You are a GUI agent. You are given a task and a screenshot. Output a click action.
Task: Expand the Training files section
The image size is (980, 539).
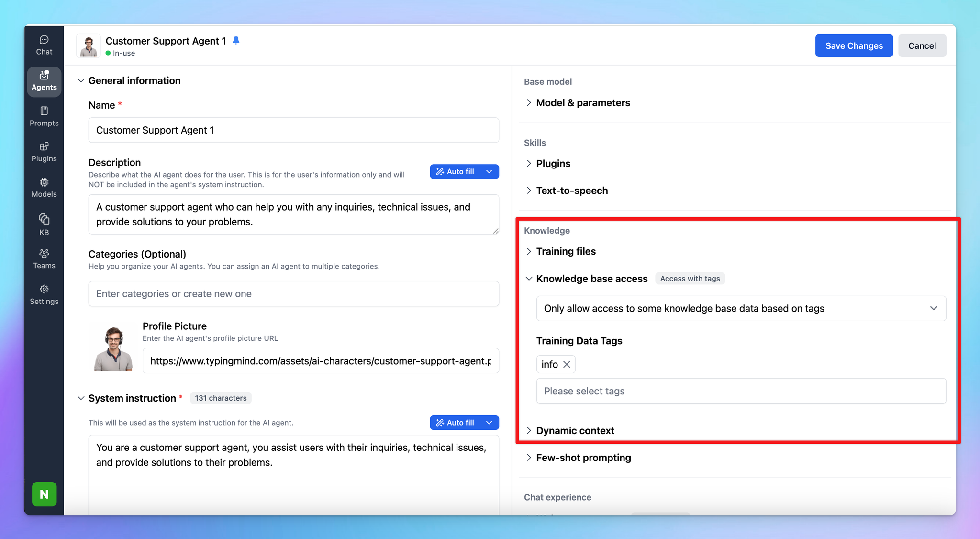pyautogui.click(x=565, y=251)
